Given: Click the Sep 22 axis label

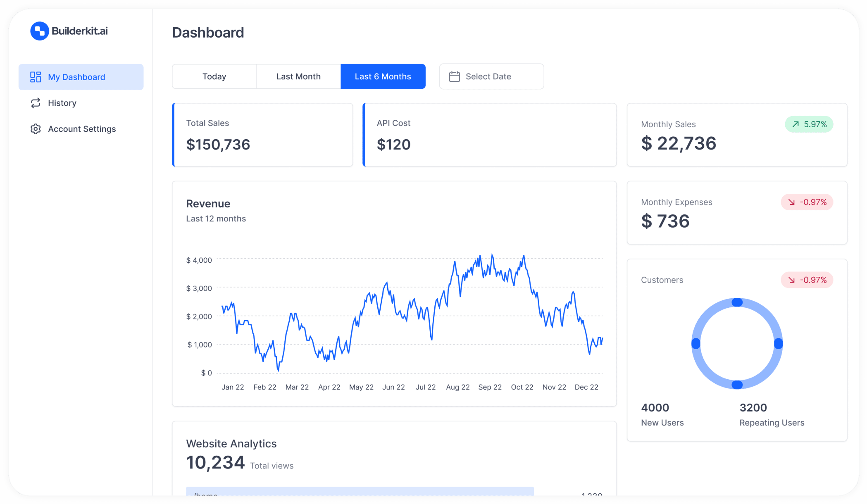Looking at the screenshot, I should point(490,387).
